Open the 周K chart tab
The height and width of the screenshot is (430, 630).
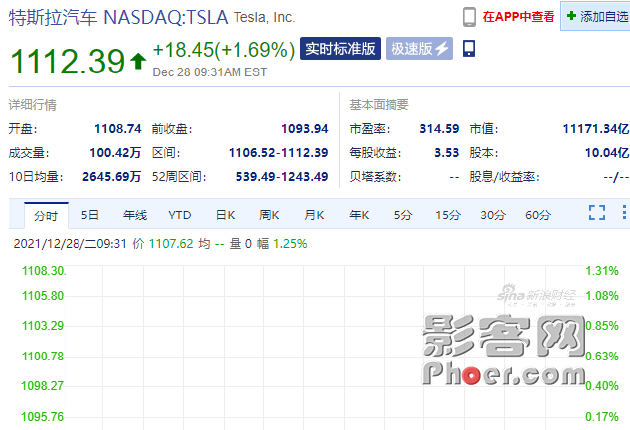click(269, 215)
